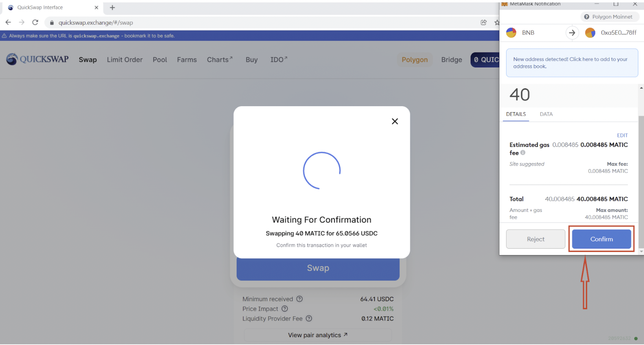Click the MetaMask scrollbar up arrow
The image size is (644, 345).
[641, 88]
